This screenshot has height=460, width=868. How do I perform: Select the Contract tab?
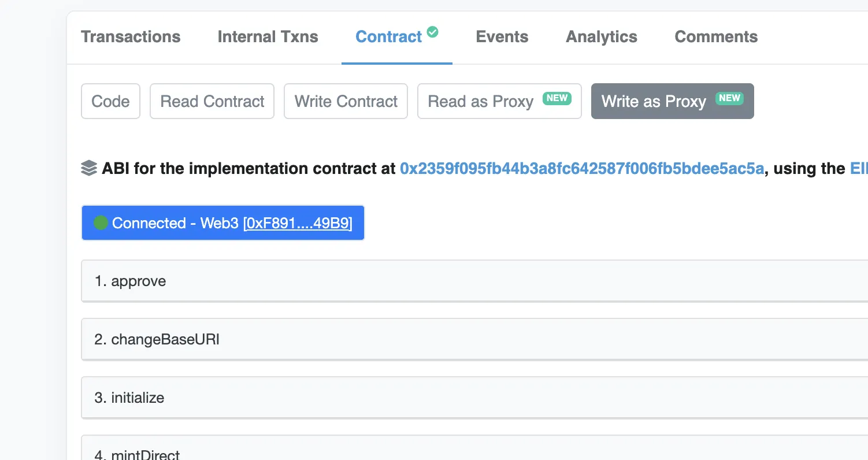[388, 37]
